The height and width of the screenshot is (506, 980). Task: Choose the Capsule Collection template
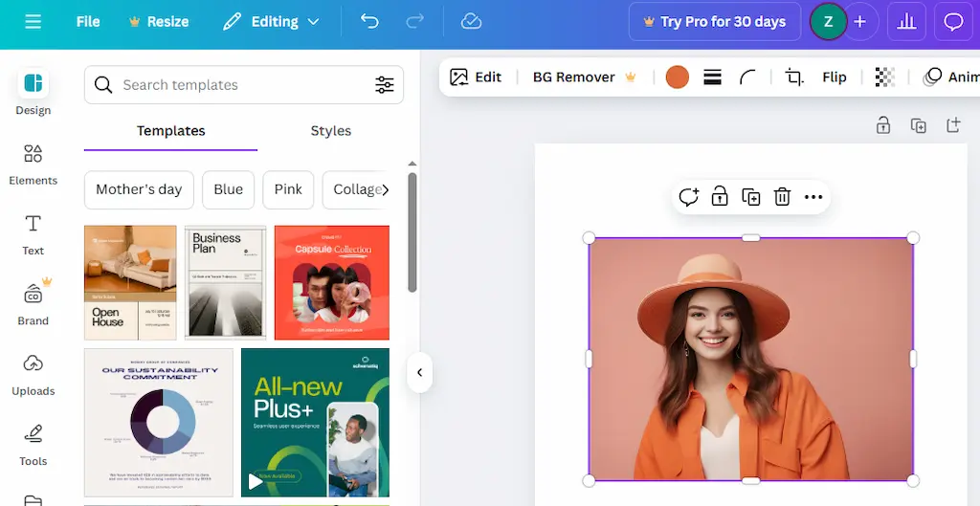[x=332, y=283]
